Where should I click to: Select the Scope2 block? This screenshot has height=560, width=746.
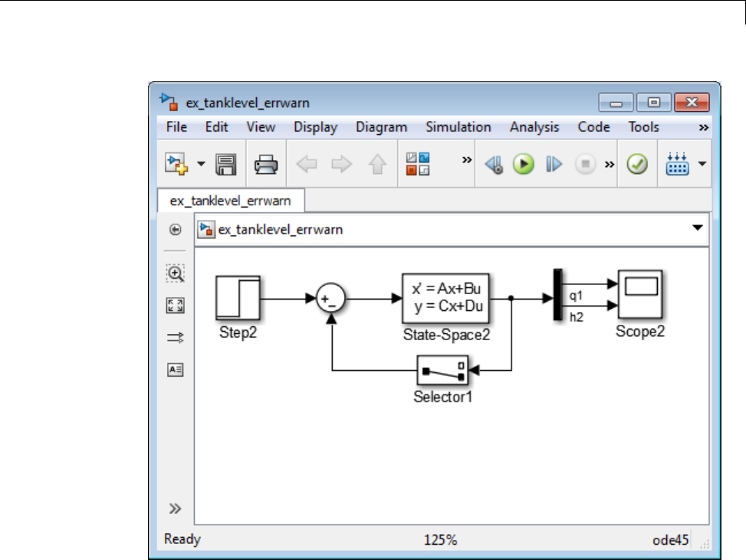coord(640,294)
